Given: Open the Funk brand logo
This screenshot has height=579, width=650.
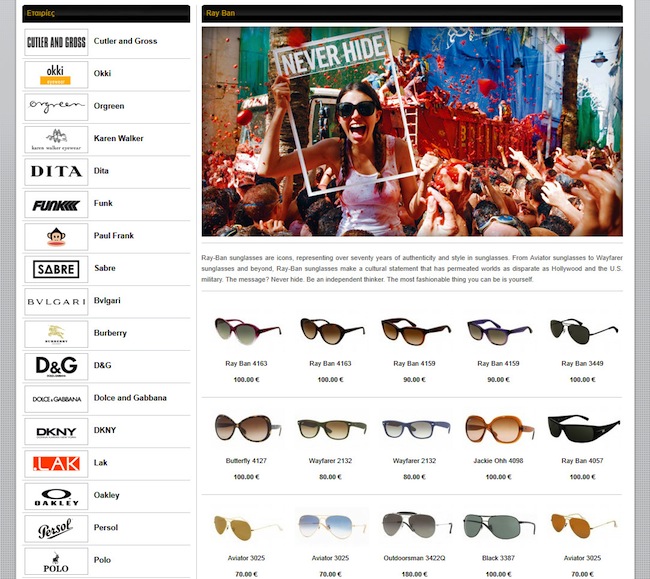Looking at the screenshot, I should [x=56, y=204].
